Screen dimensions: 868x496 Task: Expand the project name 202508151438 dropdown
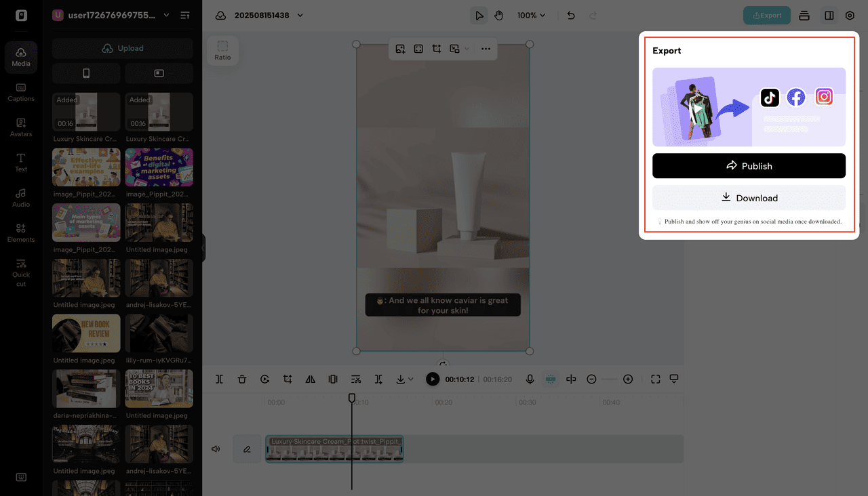tap(300, 16)
